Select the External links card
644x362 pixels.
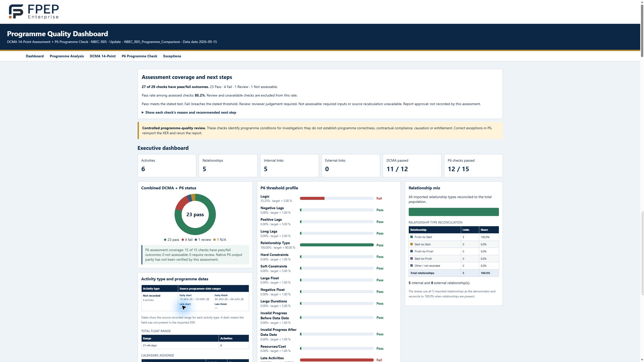point(351,166)
